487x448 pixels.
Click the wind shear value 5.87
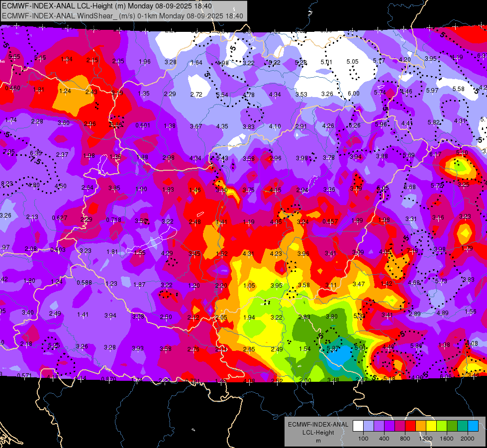click(333, 348)
